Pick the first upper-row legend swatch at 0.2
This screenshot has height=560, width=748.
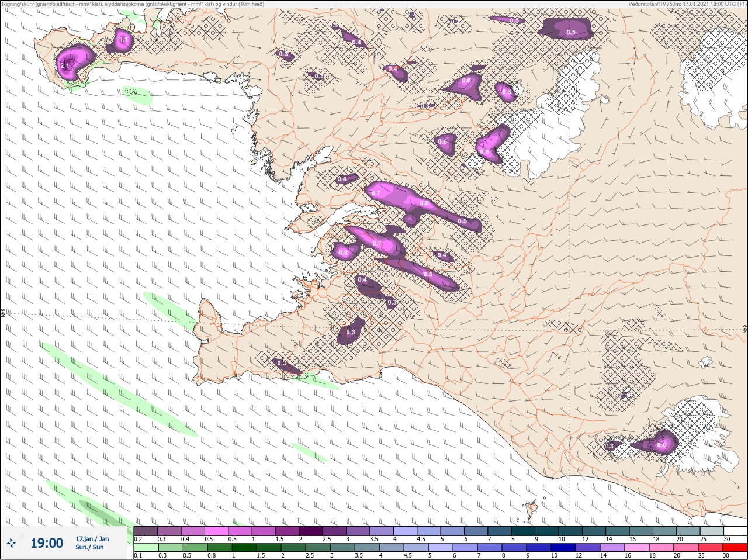(146, 531)
